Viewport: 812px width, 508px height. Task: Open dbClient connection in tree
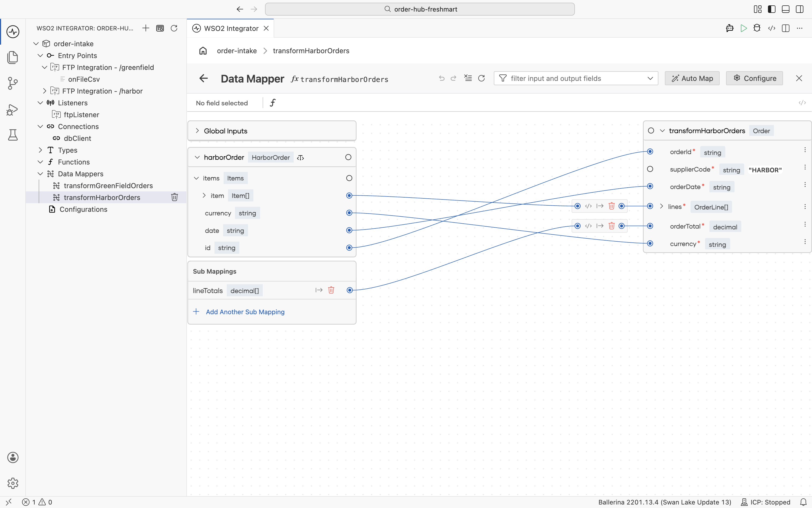(77, 138)
